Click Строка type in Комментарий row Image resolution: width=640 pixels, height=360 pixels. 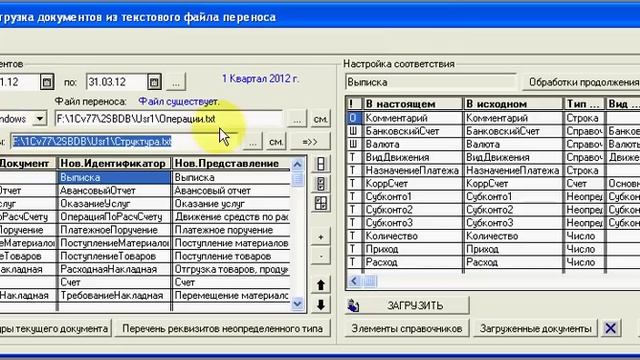point(584,118)
